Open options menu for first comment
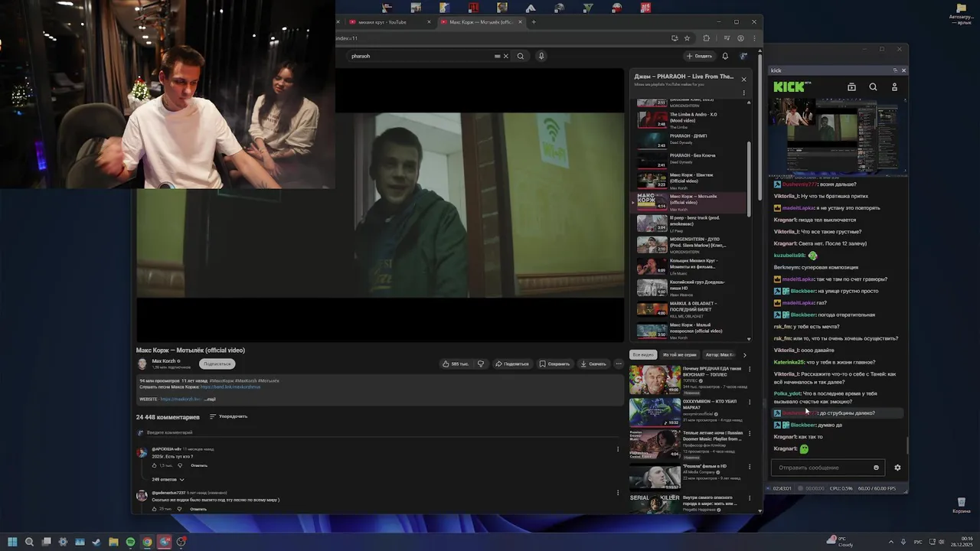This screenshot has height=551, width=980. [x=618, y=449]
